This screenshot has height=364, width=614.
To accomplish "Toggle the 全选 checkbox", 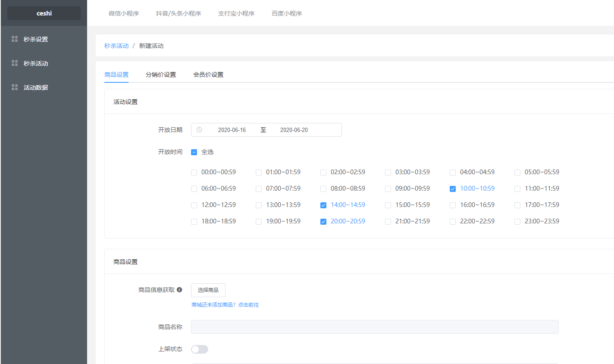I will click(x=194, y=152).
